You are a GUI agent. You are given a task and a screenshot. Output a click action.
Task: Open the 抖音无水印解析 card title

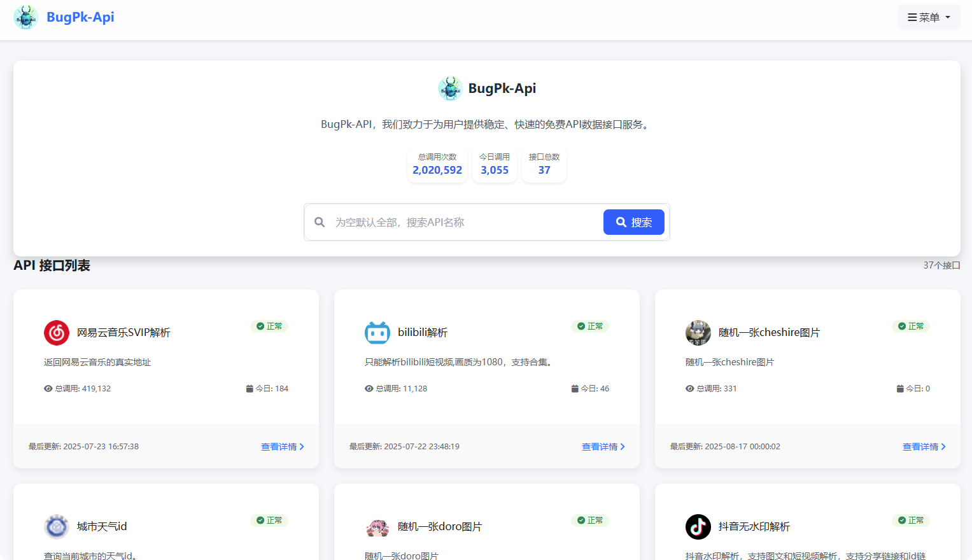click(754, 527)
